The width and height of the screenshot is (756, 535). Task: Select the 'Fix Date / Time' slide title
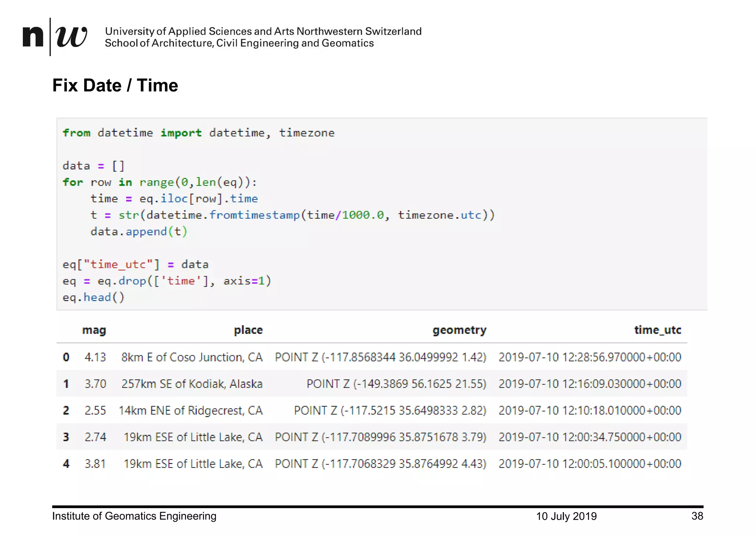pyautogui.click(x=115, y=85)
